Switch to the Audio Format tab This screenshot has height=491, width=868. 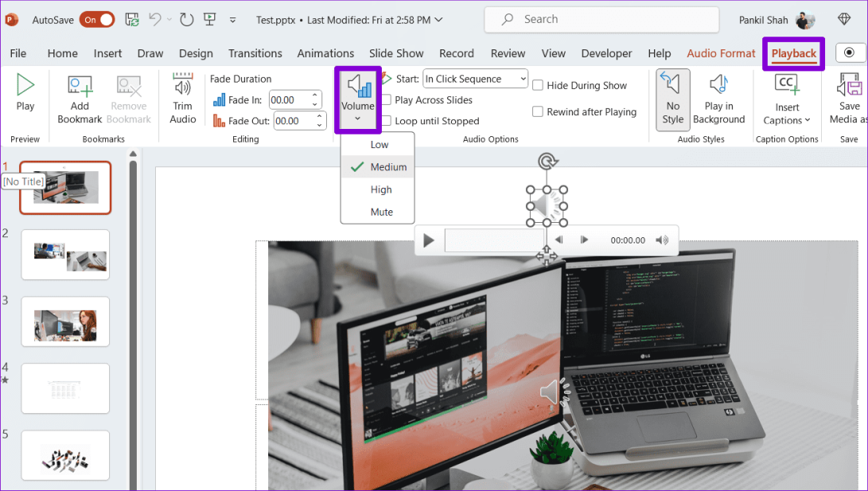pos(720,53)
